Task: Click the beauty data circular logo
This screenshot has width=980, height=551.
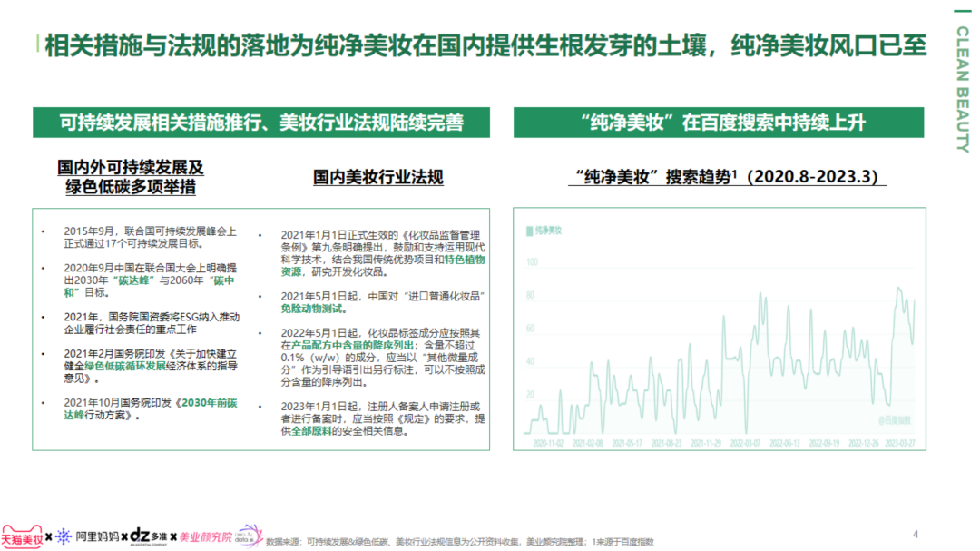Action: 248,536
